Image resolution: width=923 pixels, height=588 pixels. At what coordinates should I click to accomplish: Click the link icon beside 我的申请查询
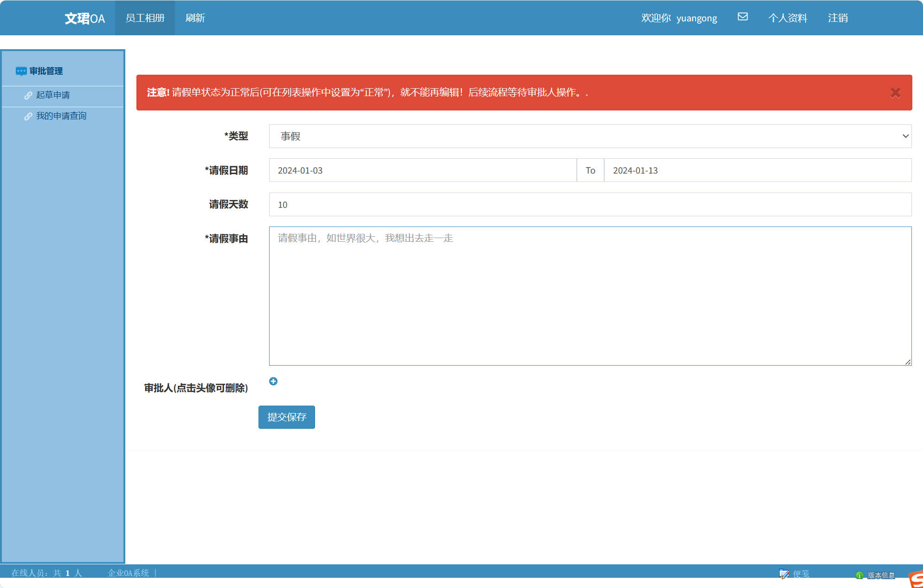(28, 116)
